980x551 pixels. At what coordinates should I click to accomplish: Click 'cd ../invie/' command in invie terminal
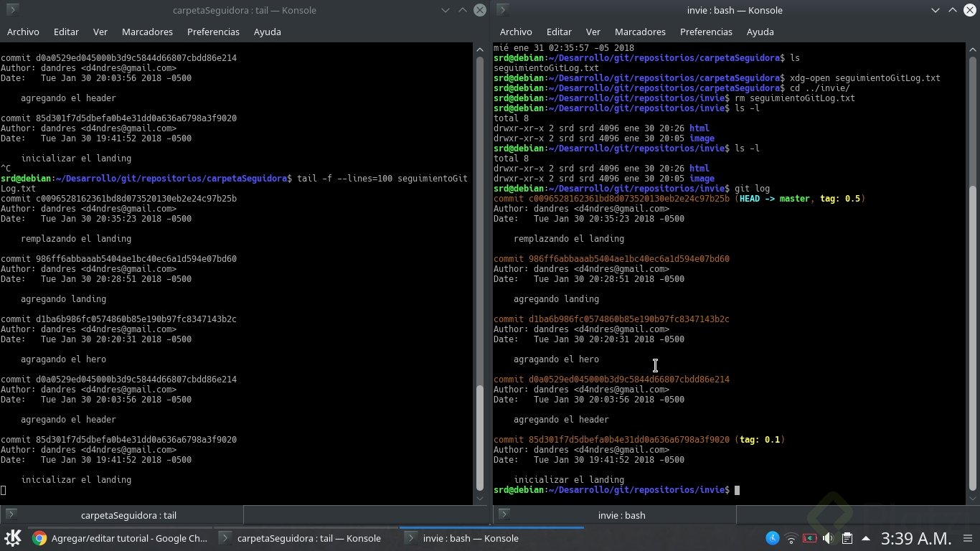(x=819, y=88)
